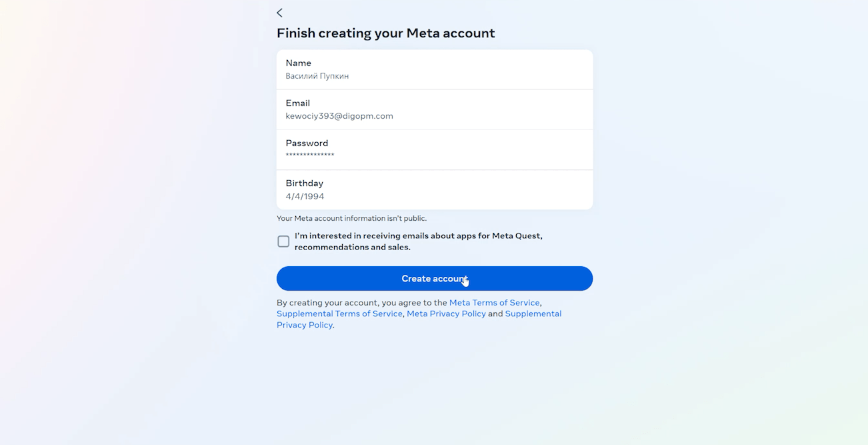Click the birthday date 4/4/1994
The height and width of the screenshot is (445, 868).
(305, 196)
